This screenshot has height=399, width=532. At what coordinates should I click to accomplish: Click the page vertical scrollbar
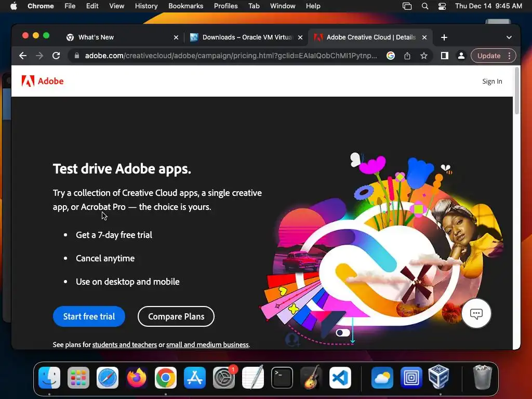point(517,90)
